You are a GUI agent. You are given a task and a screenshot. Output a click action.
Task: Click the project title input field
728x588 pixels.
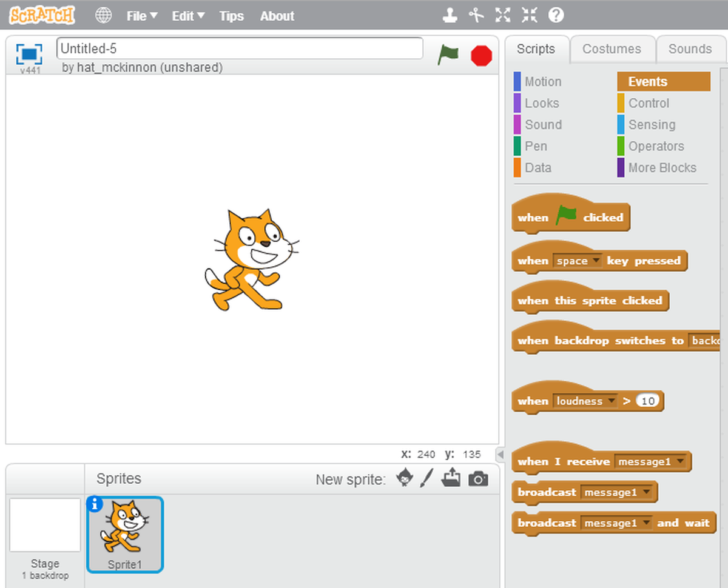tap(240, 48)
